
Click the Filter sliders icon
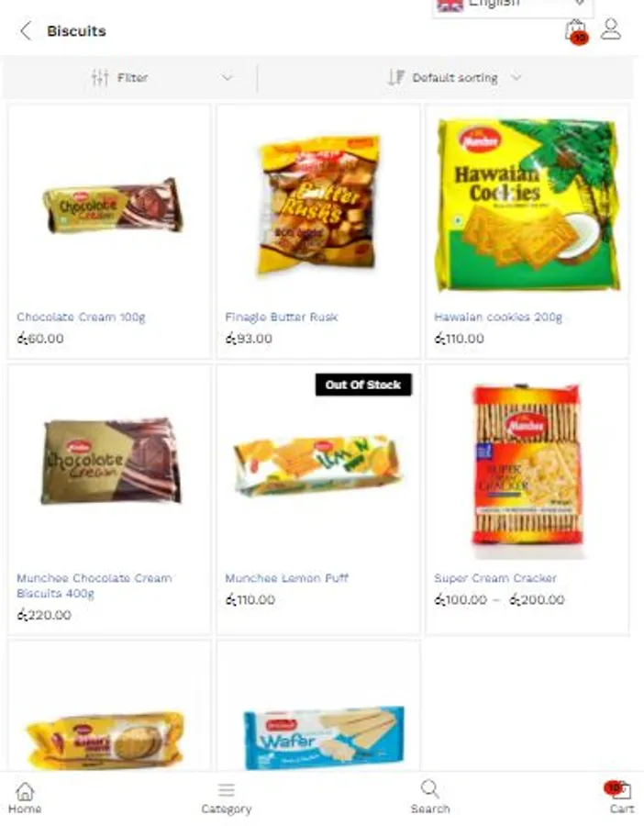100,77
